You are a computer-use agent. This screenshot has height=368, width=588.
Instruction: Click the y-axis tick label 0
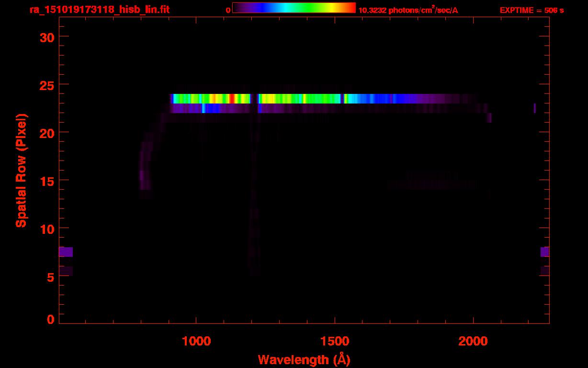pos(50,320)
